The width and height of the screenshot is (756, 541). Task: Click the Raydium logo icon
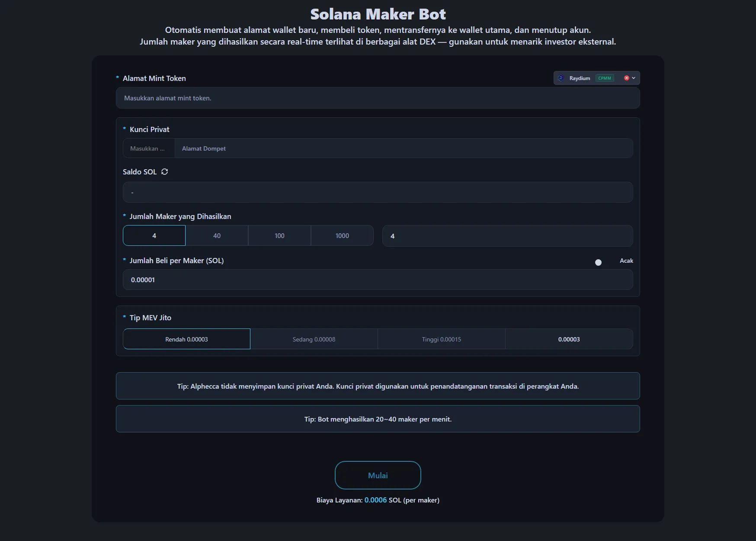(561, 78)
